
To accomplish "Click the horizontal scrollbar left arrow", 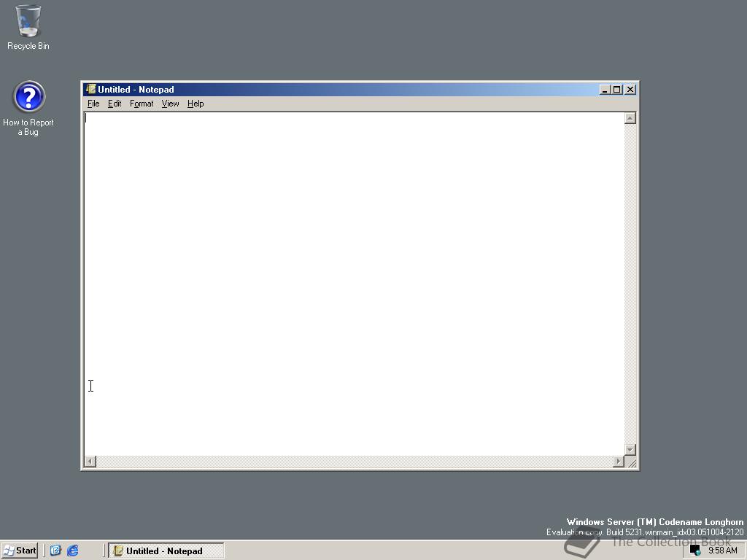I will (90, 461).
